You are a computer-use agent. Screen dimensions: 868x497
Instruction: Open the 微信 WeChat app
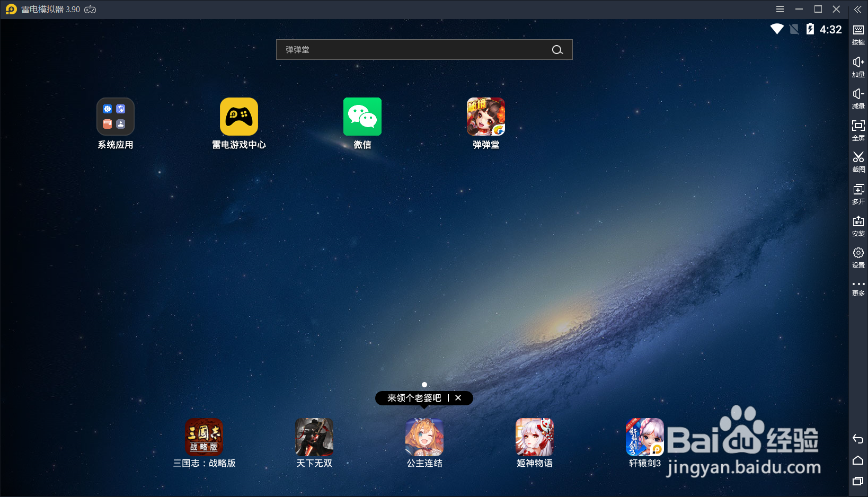tap(362, 117)
